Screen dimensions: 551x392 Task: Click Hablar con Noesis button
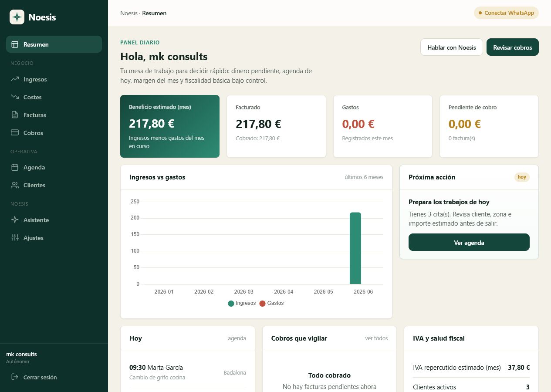pyautogui.click(x=452, y=47)
